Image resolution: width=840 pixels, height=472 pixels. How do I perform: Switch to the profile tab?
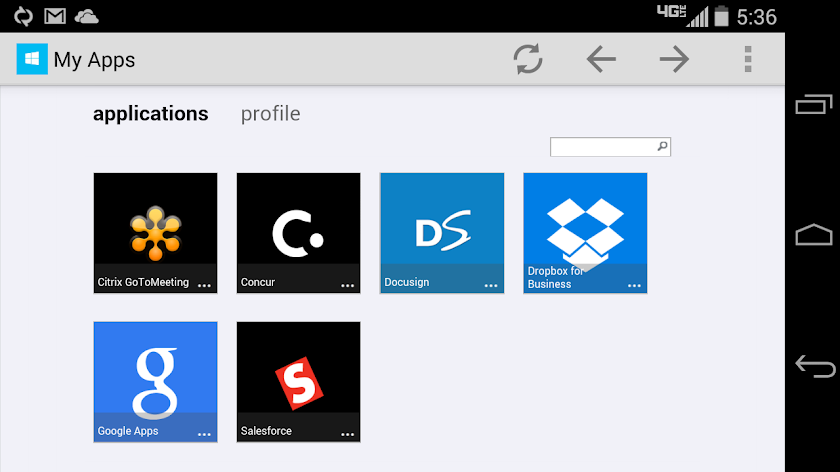point(271,114)
